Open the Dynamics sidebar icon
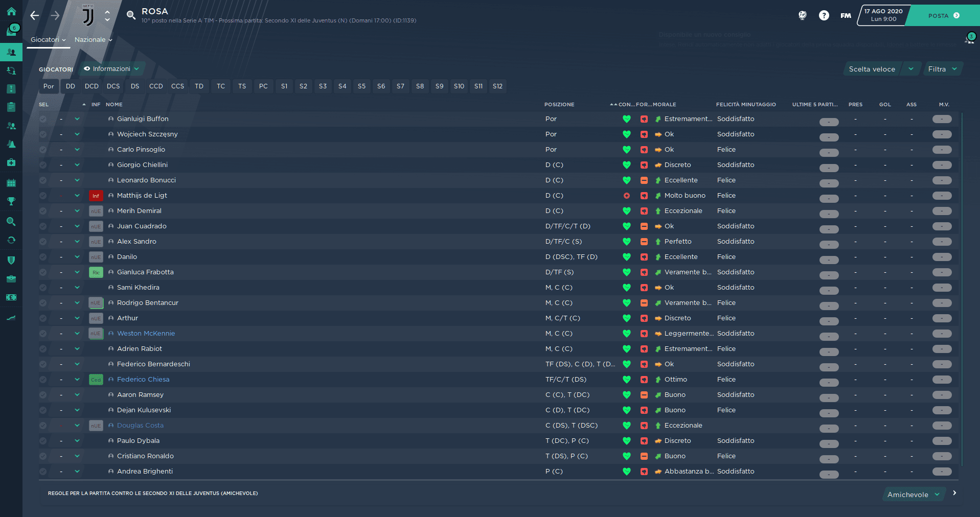 pos(11,71)
